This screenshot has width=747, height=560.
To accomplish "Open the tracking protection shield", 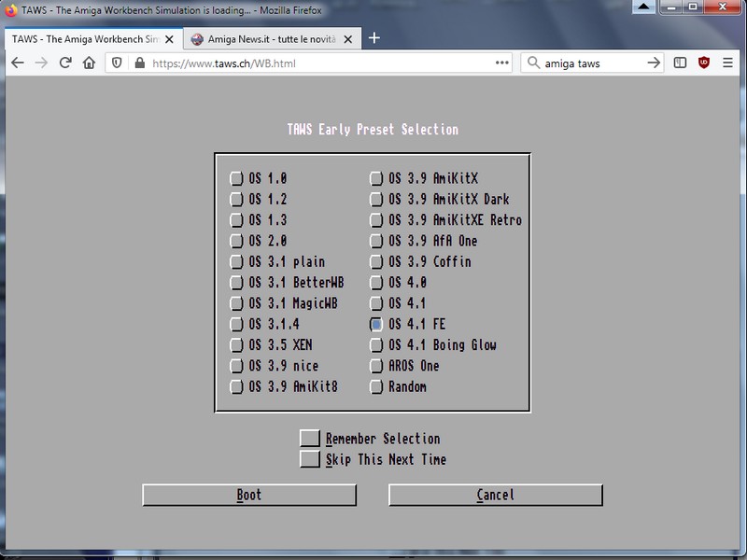I will pyautogui.click(x=118, y=63).
